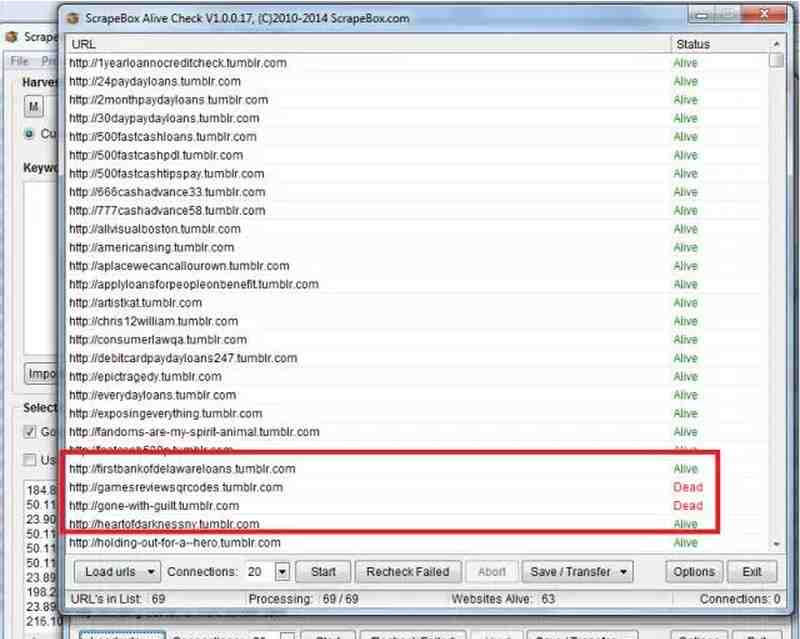Click the scroll down arrow of the URL list

[776, 544]
